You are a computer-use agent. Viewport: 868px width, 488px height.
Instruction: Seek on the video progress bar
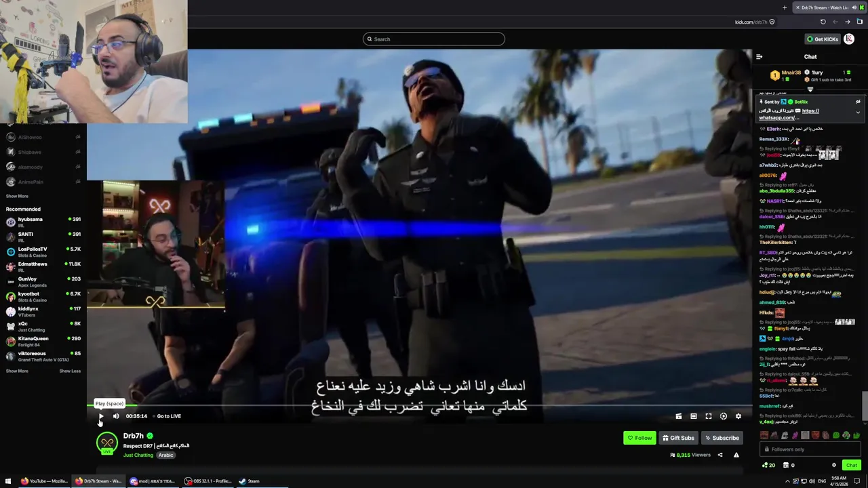pos(419,405)
